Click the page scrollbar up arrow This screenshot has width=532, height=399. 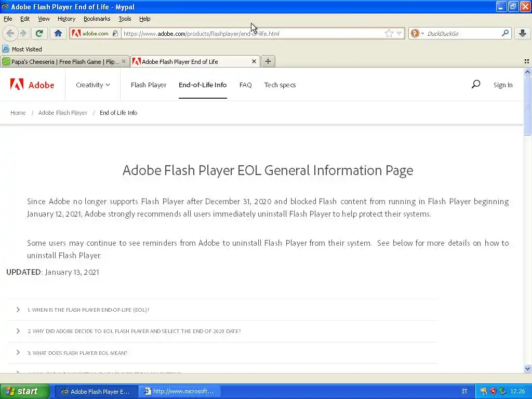pos(527,72)
